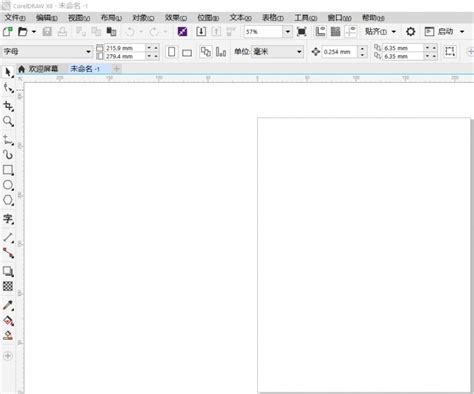474x394 pixels.
Task: Click the Cut icon in toolbar
Action: (x=80, y=32)
